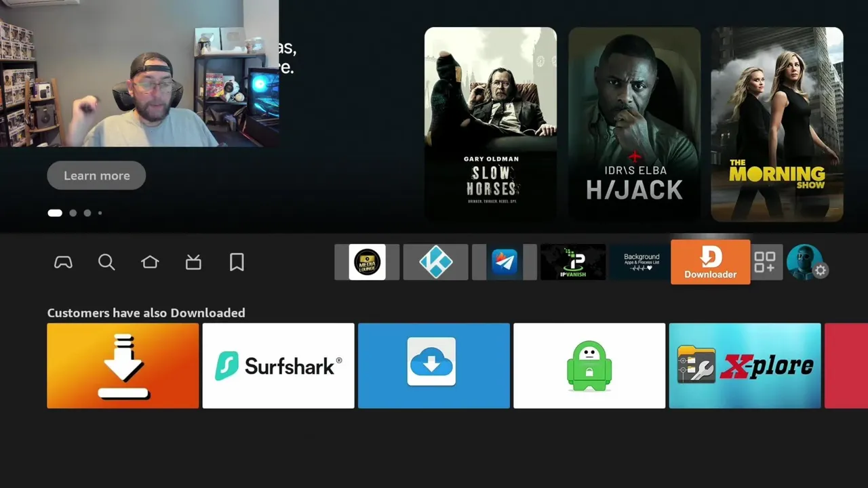Open the bookmark My Stuff icon

point(237,262)
